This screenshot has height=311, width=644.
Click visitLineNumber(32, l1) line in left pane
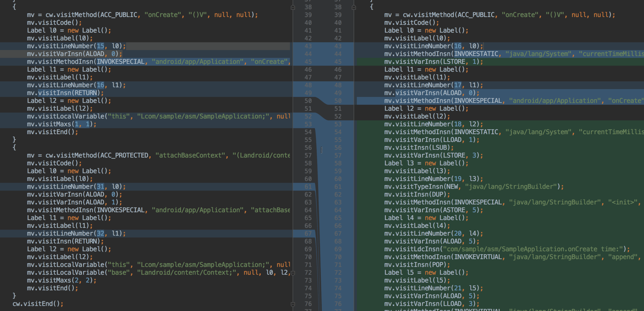(76, 233)
